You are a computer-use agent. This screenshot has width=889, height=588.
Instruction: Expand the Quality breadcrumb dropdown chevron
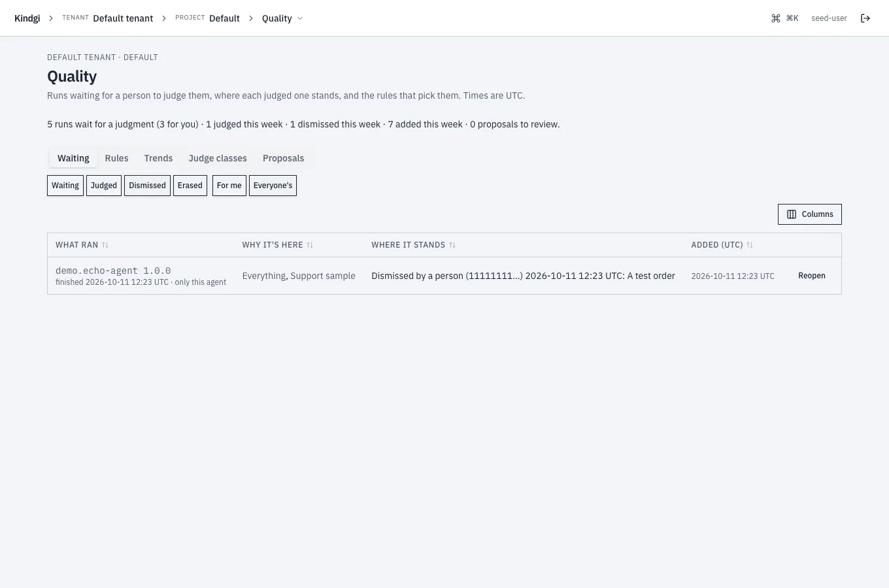click(x=300, y=18)
